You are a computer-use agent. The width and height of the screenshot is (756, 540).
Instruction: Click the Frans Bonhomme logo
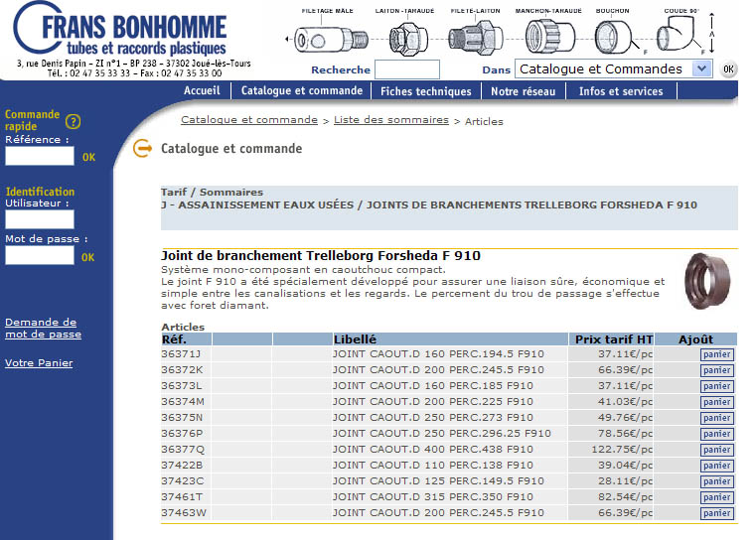pos(119,30)
